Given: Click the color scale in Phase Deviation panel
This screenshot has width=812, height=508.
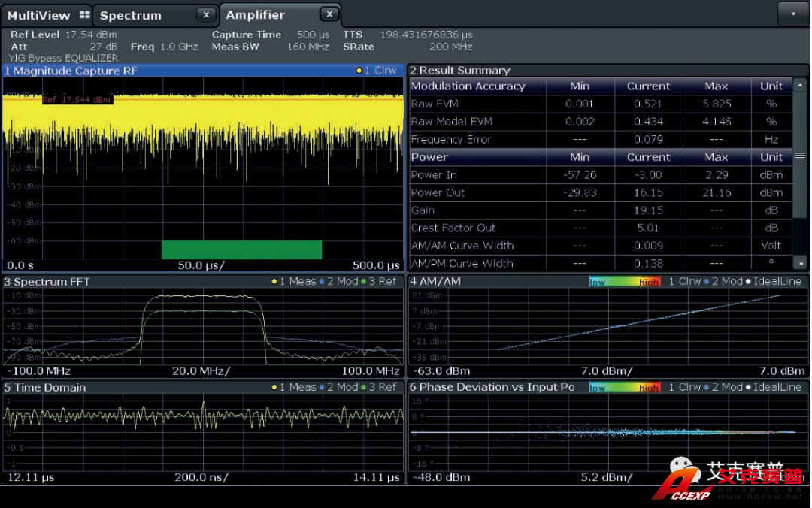Looking at the screenshot, I should (x=624, y=388).
